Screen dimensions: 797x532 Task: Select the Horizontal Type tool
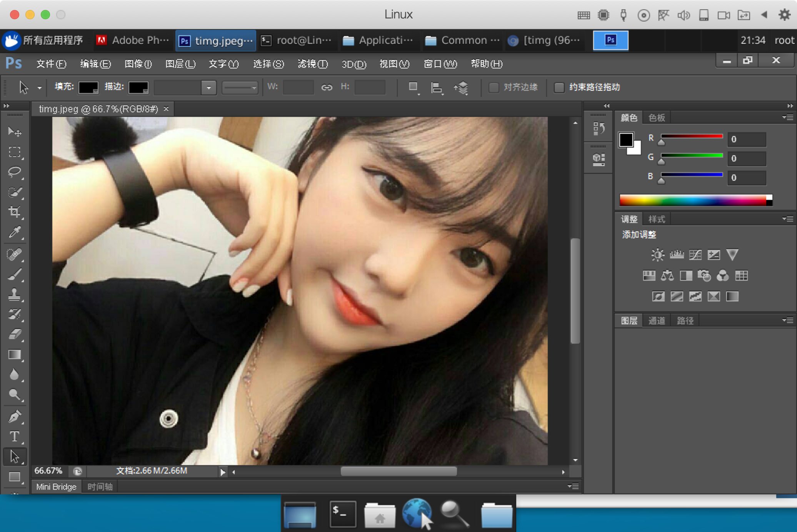[x=15, y=437]
